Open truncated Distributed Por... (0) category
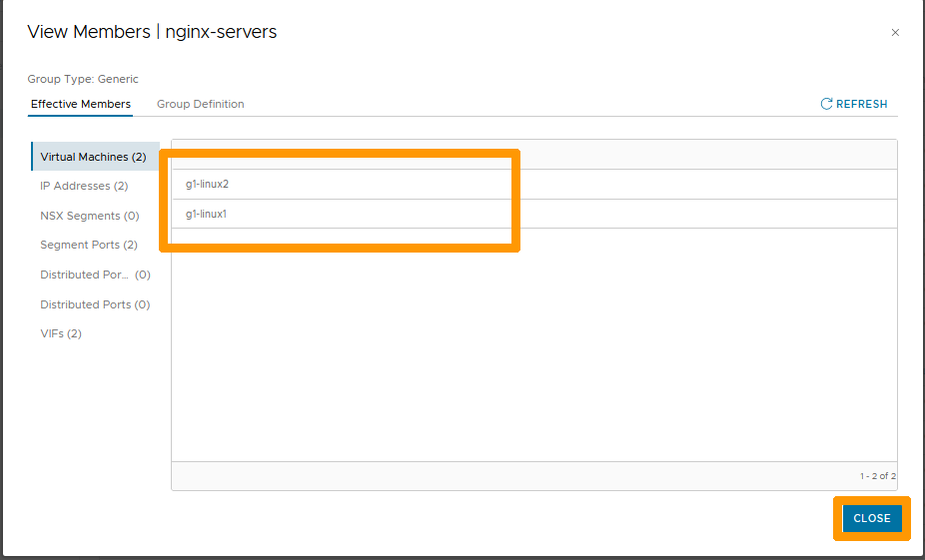This screenshot has height=560, width=925. 95,275
